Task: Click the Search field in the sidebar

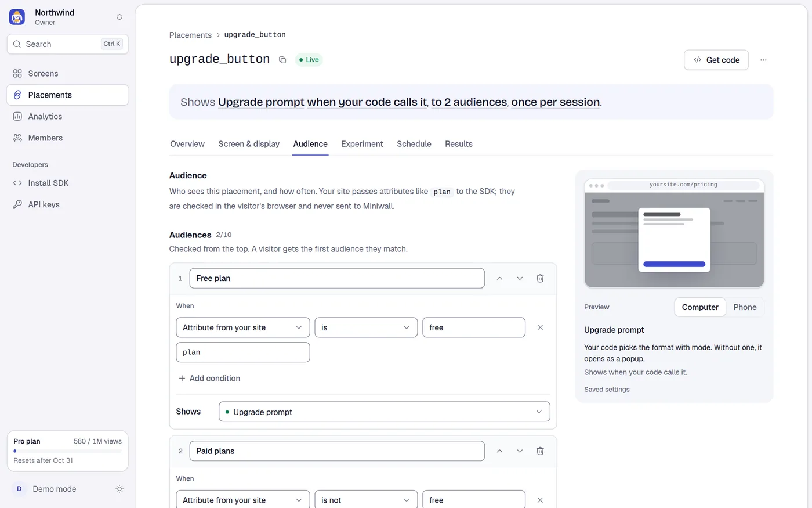Action: tap(68, 44)
